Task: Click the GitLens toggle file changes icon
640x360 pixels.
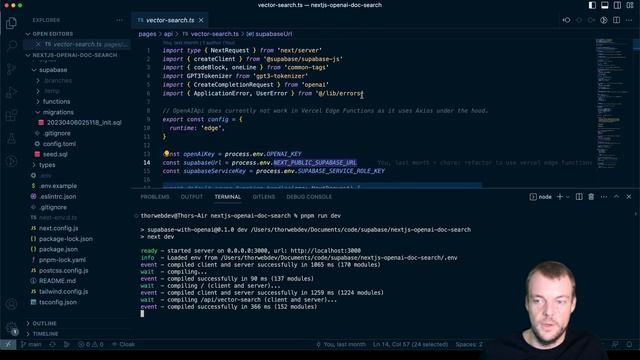Action: click(604, 20)
